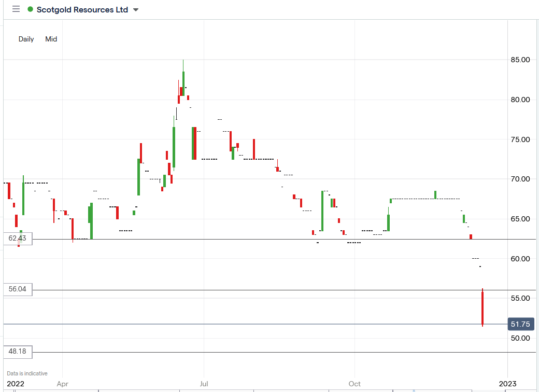539x392 pixels.
Task: Click the 2023 year axis label
Action: tap(507, 383)
